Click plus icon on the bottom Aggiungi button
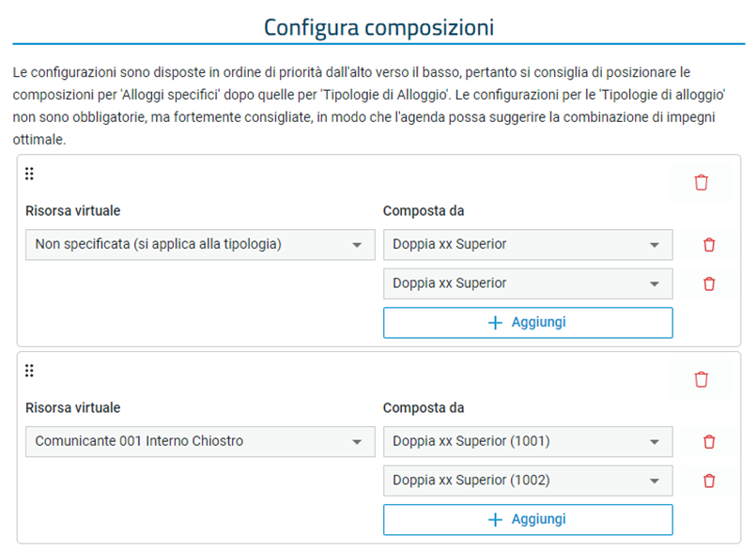Image resolution: width=756 pixels, height=549 pixels. click(x=495, y=520)
